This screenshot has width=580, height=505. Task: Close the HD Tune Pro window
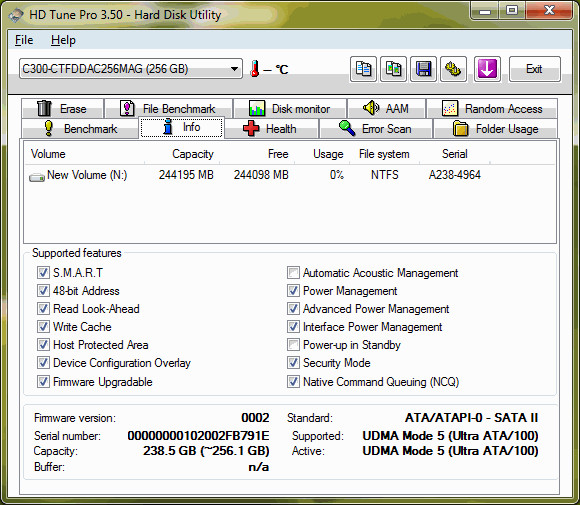[x=549, y=11]
